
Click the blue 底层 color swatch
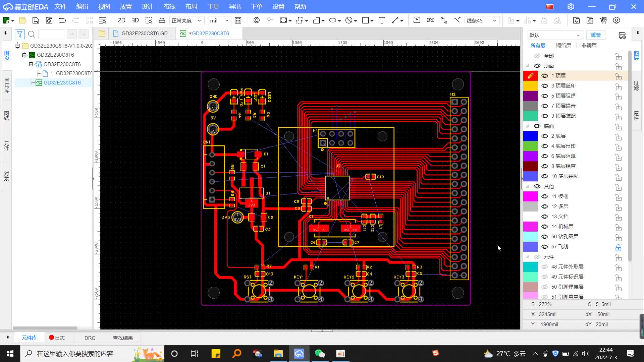coord(531,136)
